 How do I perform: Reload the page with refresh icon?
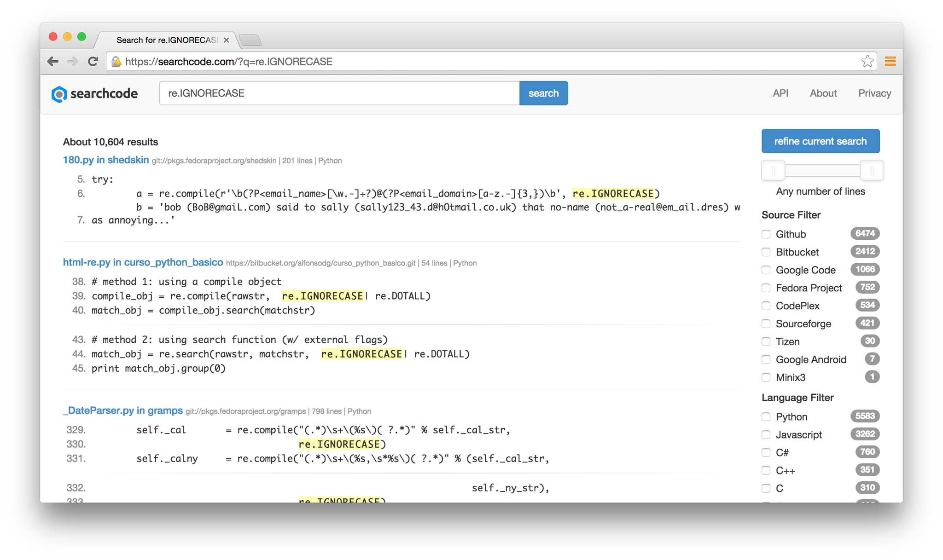point(93,61)
